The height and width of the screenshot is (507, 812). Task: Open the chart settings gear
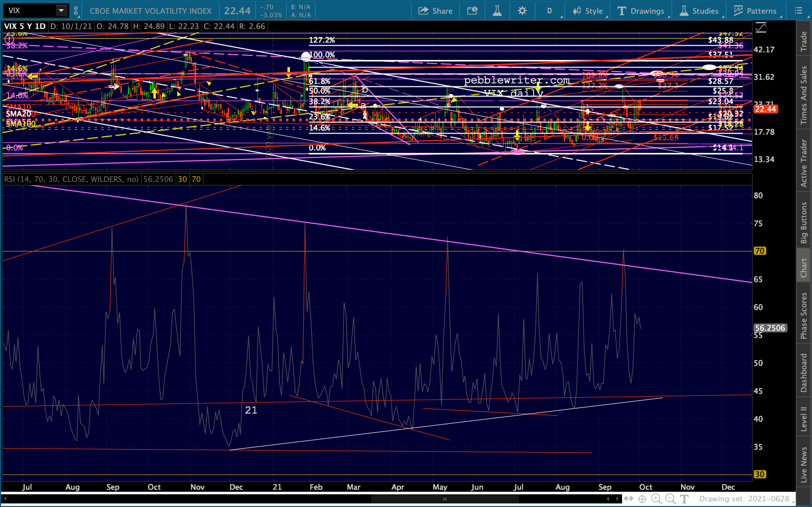(522, 11)
